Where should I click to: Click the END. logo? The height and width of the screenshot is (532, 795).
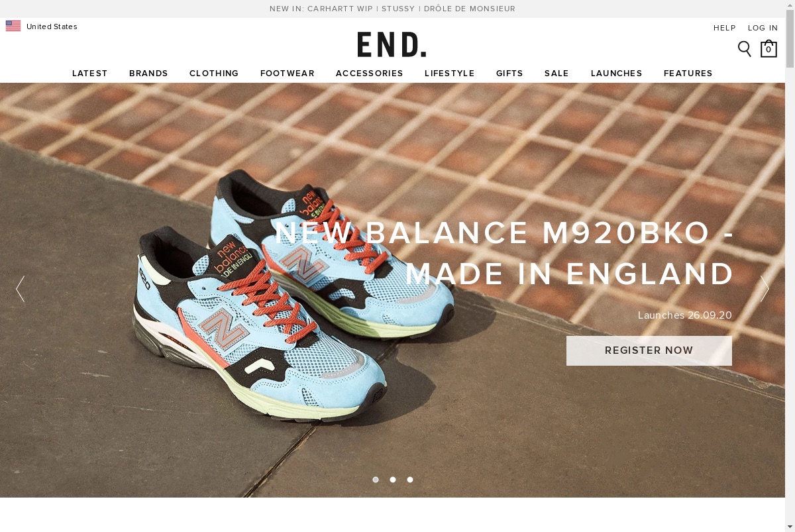392,44
